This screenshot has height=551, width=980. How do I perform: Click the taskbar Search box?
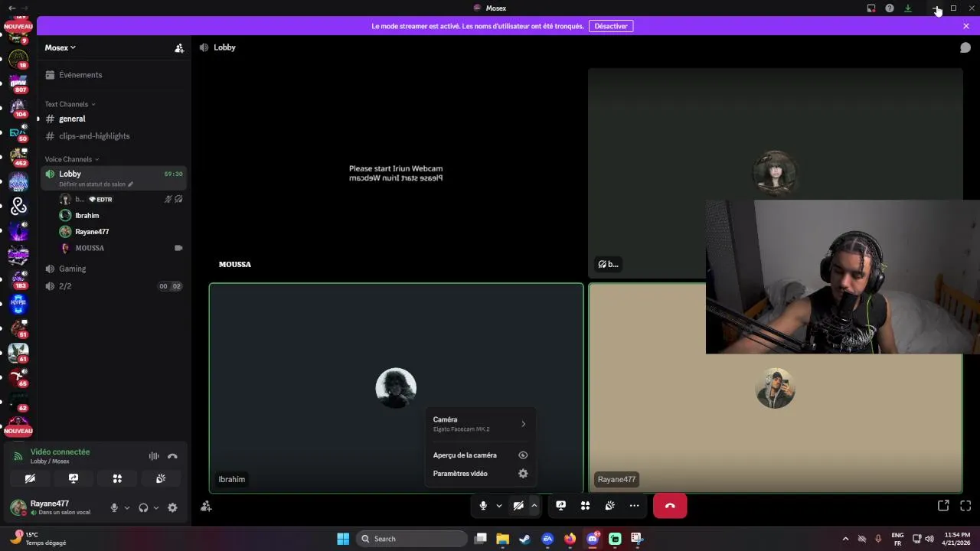413,539
